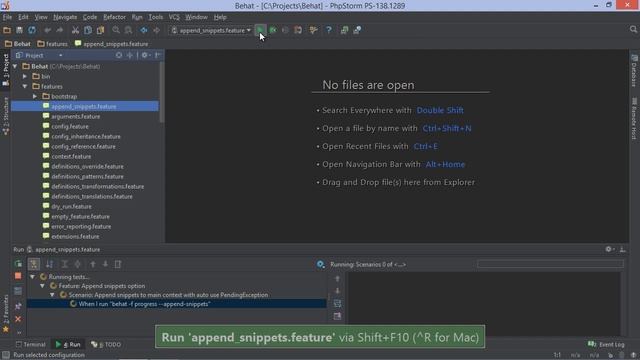Click the Open folder toolbar icon
The width and height of the screenshot is (640, 360).
[7, 30]
